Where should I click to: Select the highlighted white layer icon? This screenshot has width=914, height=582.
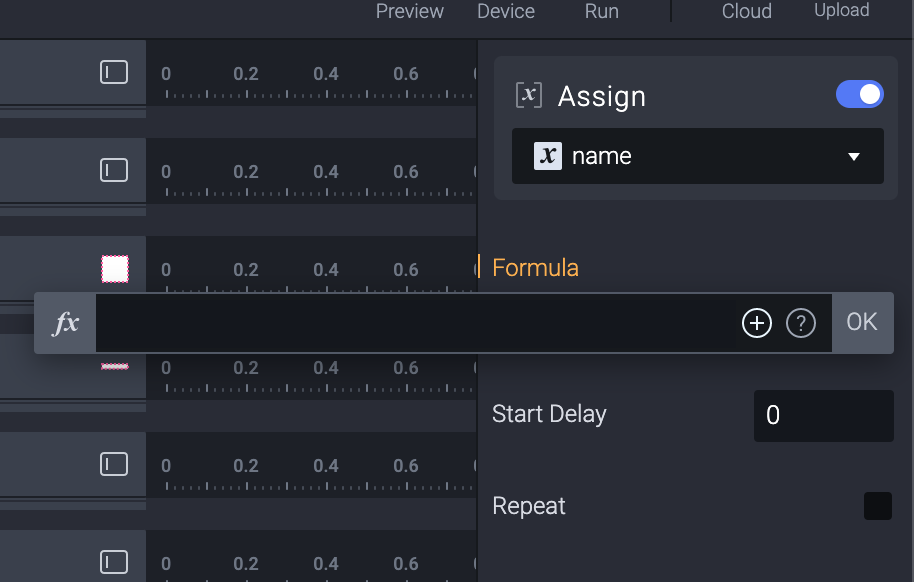click(115, 268)
